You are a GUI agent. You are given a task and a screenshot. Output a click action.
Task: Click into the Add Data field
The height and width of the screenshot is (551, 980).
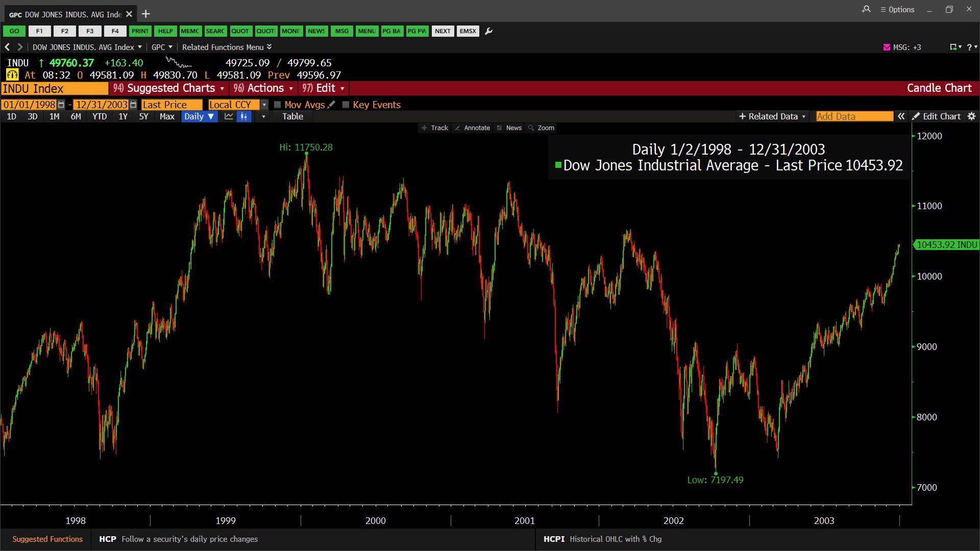pos(854,116)
